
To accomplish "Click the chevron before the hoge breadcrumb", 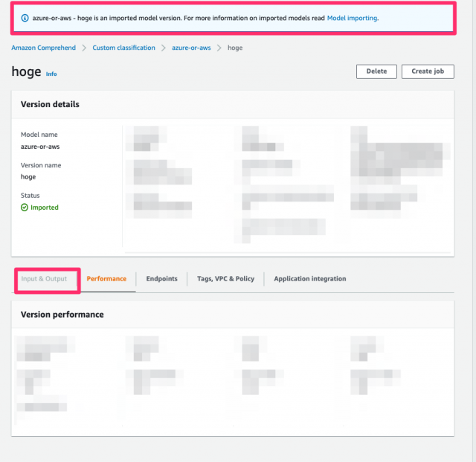I will 219,48.
